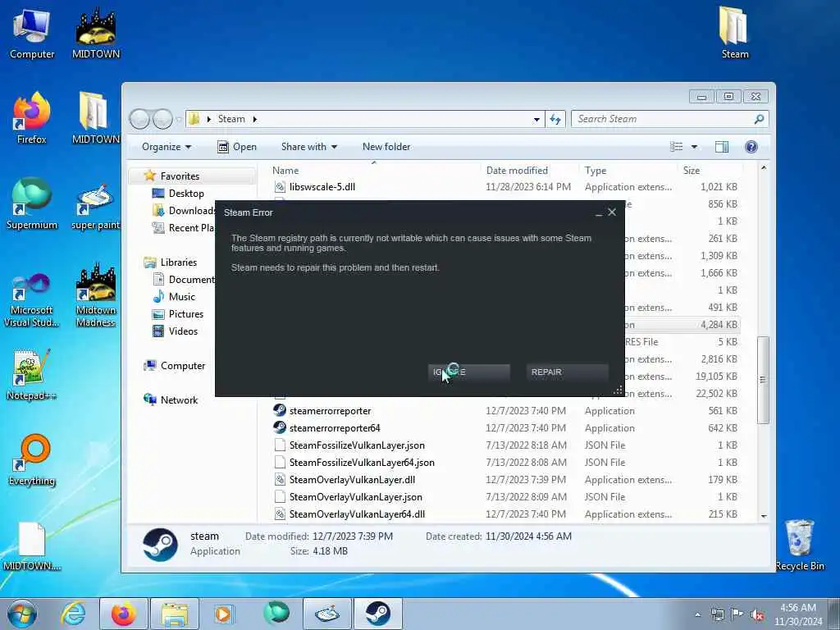The height and width of the screenshot is (630, 840).
Task: Switch to Supermium in the taskbar
Action: pos(276,614)
